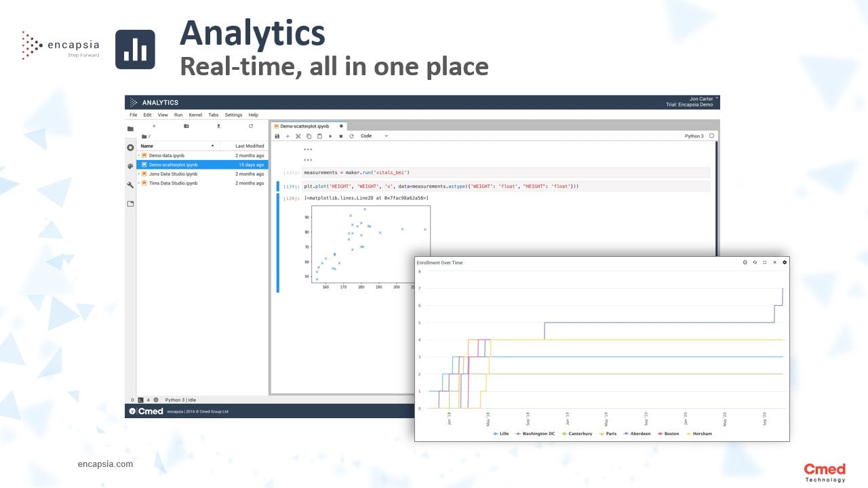Toggle the Washington DC series in the legend
The height and width of the screenshot is (488, 868).
click(x=536, y=434)
